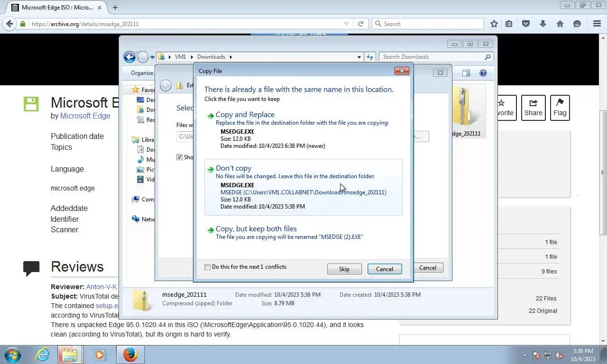
Task: Click Pocket icon in Firefox toolbar
Action: click(x=526, y=24)
